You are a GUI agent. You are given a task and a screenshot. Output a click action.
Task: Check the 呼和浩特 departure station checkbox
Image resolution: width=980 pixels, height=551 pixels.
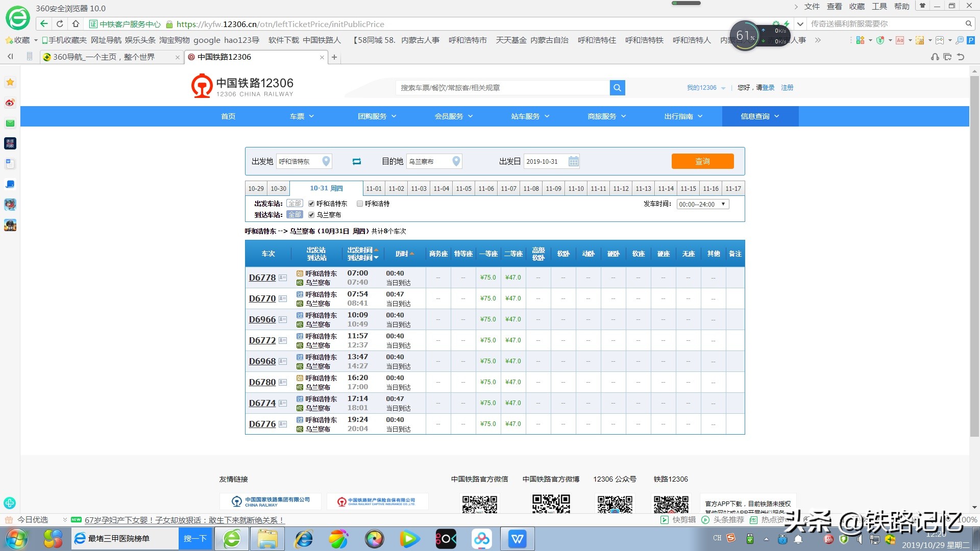[360, 204]
